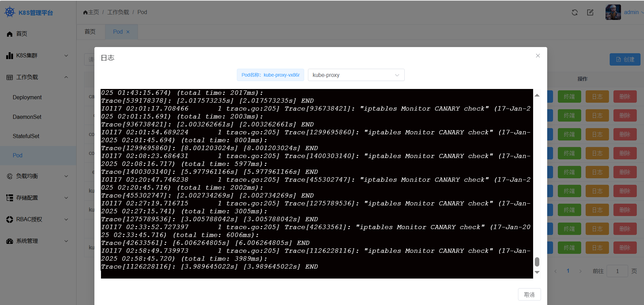
Task: Select Deployment in the sidebar
Action: [x=27, y=98]
